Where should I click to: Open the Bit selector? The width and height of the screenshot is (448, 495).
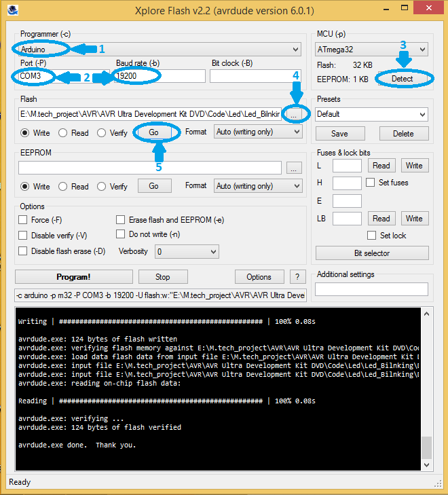point(372,253)
